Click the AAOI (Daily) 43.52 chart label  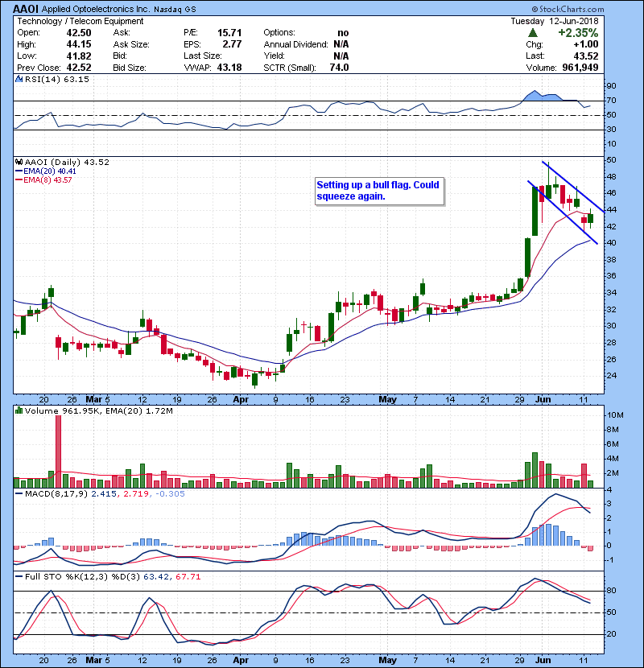click(x=67, y=163)
